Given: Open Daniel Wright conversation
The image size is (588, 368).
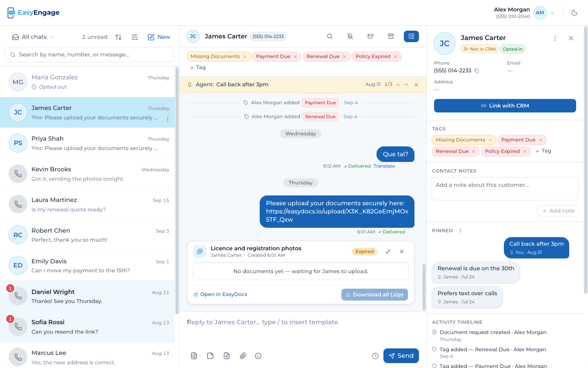Looking at the screenshot, I should coord(87,296).
